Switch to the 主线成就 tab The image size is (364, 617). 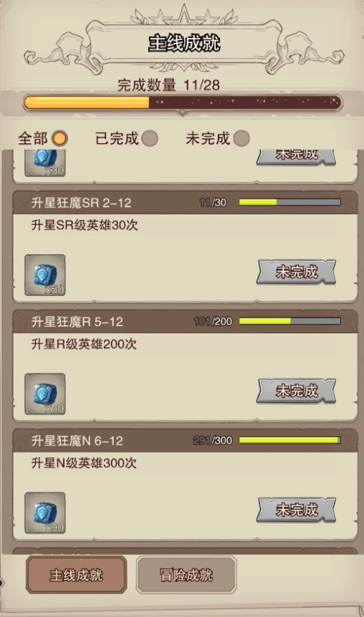point(77,575)
